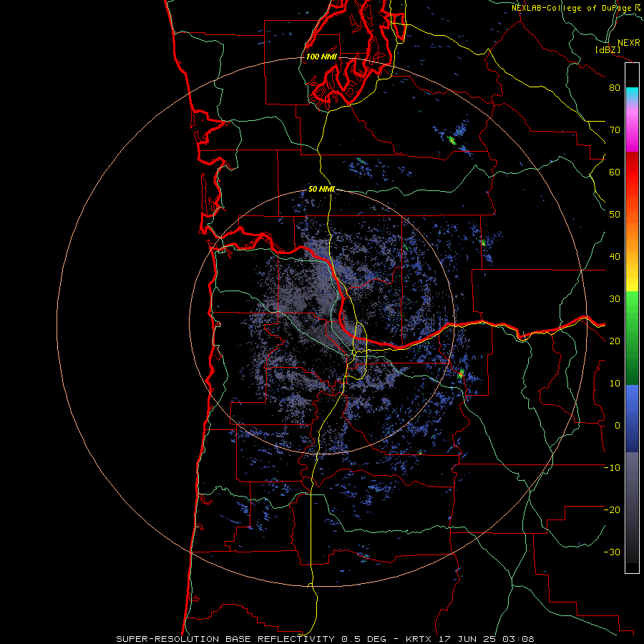Click the KRTX station identifier in caption
Viewport: 644px width, 644px height.
point(420,639)
